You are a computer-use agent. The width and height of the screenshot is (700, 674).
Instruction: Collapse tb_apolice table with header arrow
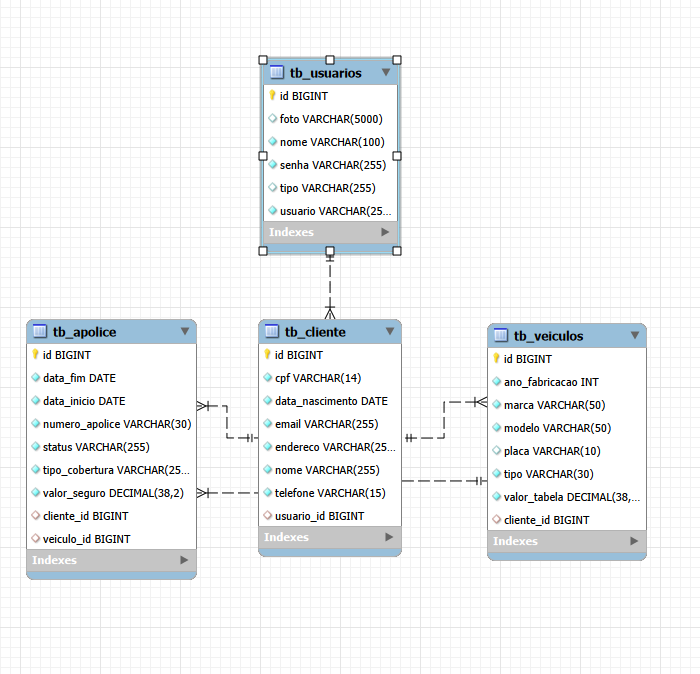pyautogui.click(x=185, y=331)
